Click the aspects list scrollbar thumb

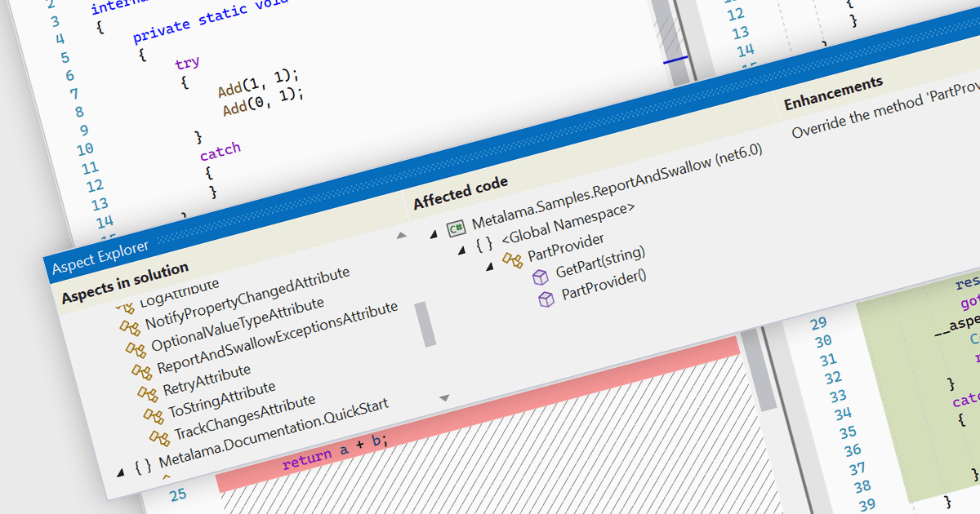425,324
